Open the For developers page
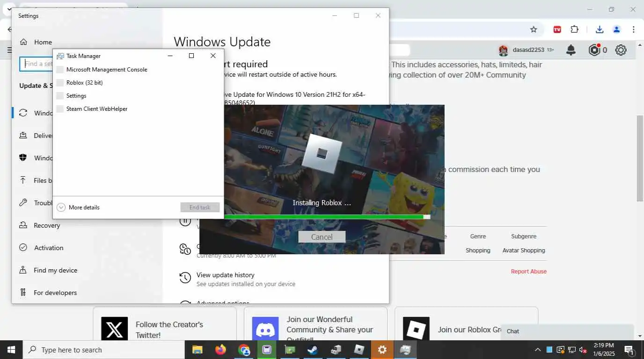644x359 pixels. [x=55, y=293]
